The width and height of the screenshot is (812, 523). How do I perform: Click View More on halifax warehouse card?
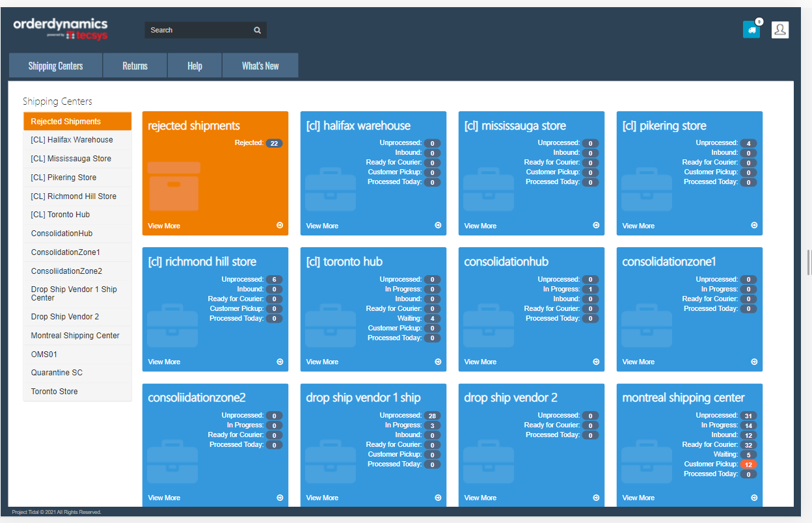click(322, 226)
